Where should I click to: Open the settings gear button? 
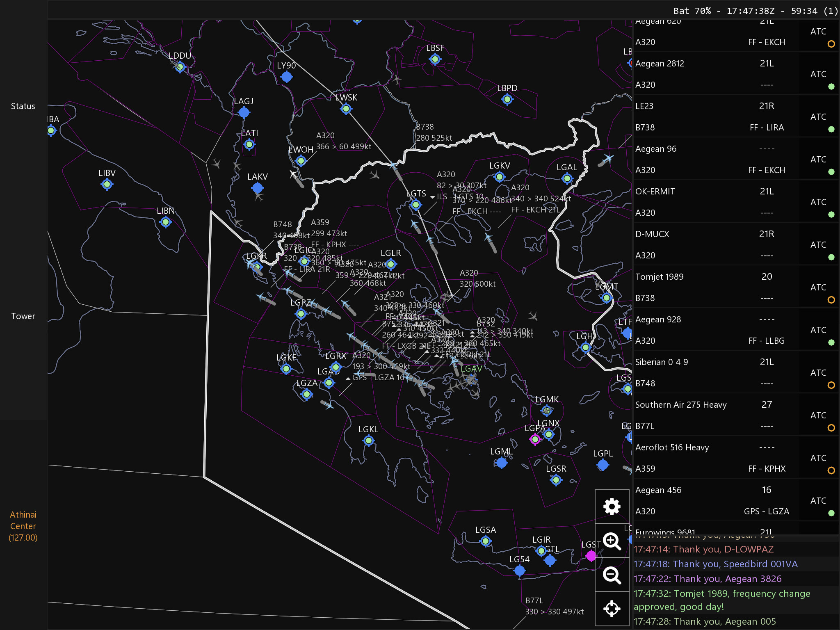pos(612,507)
